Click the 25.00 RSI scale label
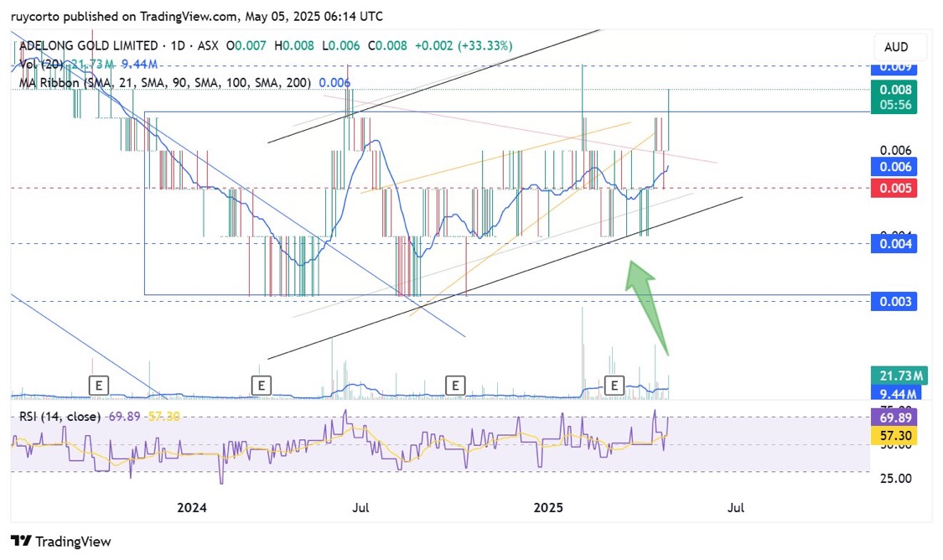This screenshot has height=560, width=943. (x=895, y=479)
